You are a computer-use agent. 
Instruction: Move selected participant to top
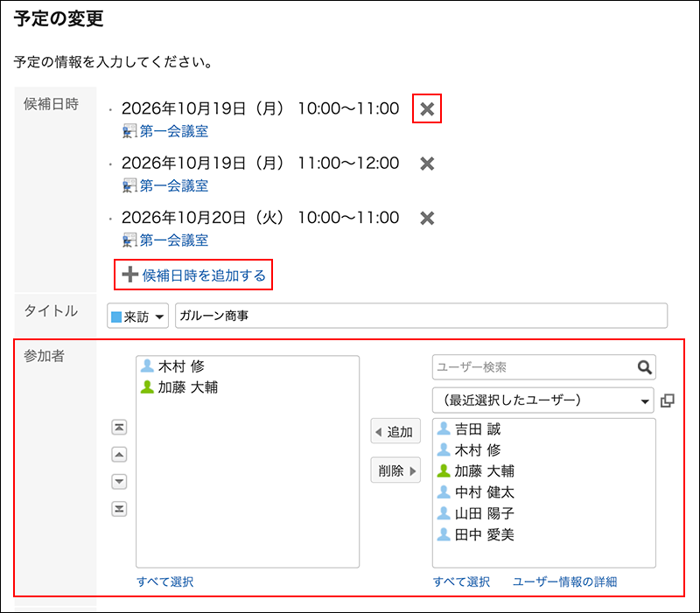pos(119,427)
